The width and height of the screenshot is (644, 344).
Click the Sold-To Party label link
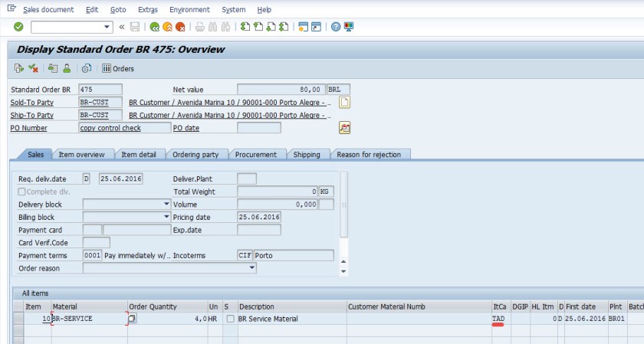32,102
